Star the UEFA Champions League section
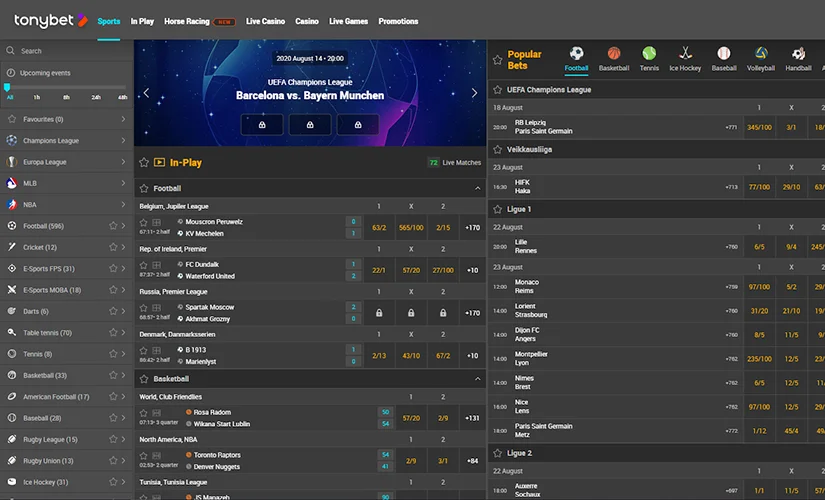Image resolution: width=825 pixels, height=500 pixels. (497, 89)
